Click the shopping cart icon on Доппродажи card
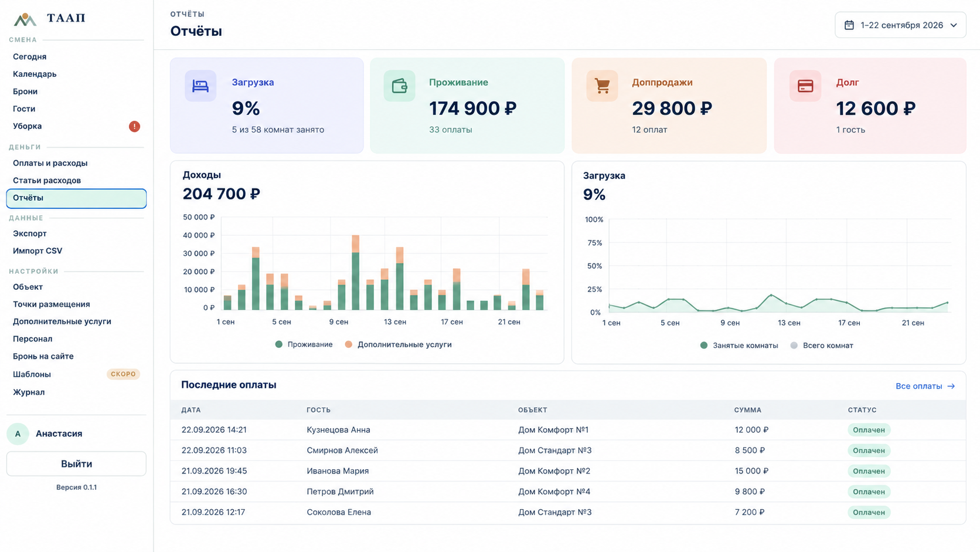The image size is (980, 552). 602,86
